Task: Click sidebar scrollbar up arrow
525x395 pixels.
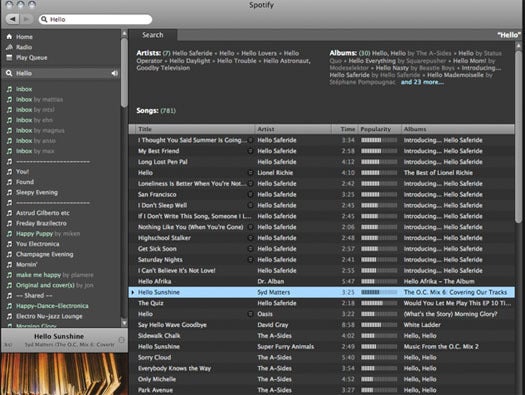Action: coord(124,33)
